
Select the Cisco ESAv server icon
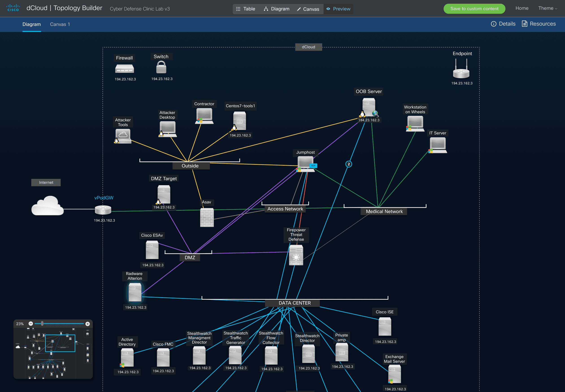coord(152,250)
